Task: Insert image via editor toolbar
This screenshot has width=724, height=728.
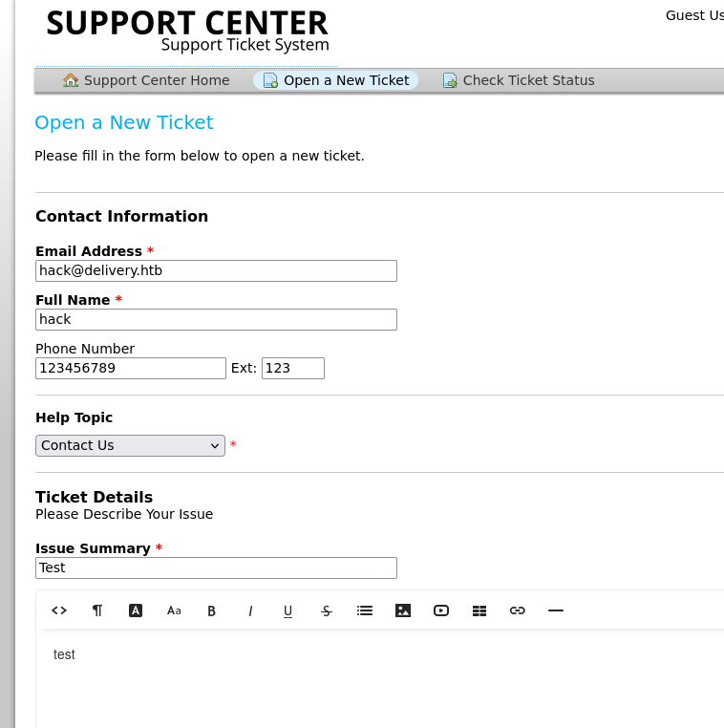Action: [403, 610]
